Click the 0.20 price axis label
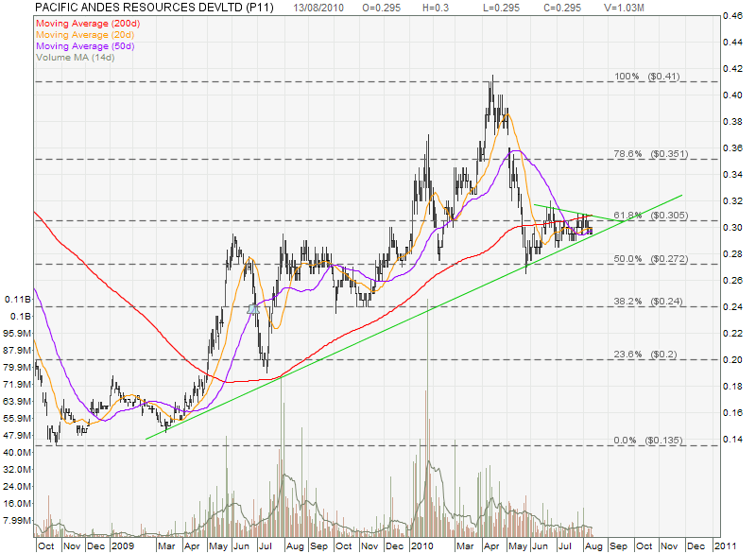 coord(732,359)
